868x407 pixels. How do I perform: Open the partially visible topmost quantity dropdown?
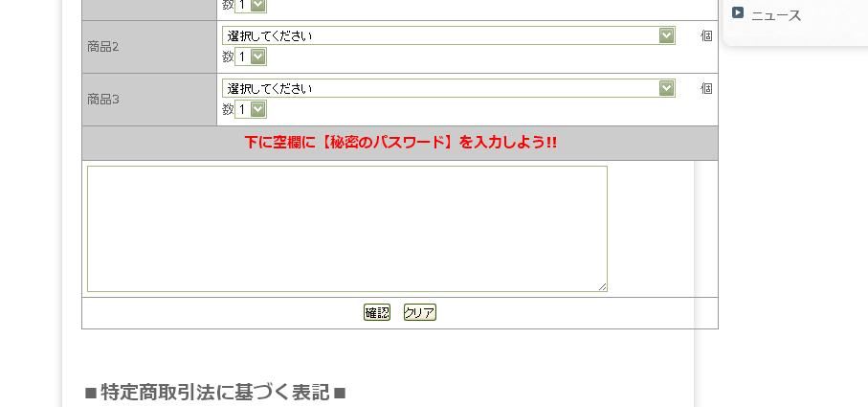pos(251,5)
